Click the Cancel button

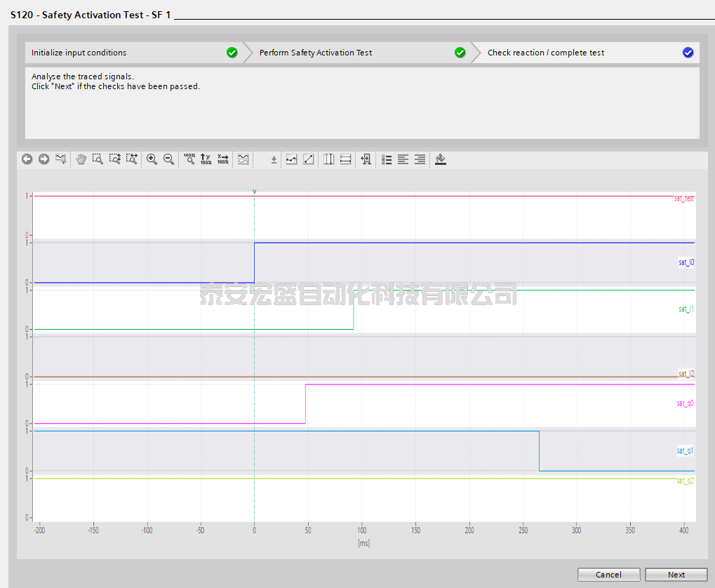click(x=608, y=575)
